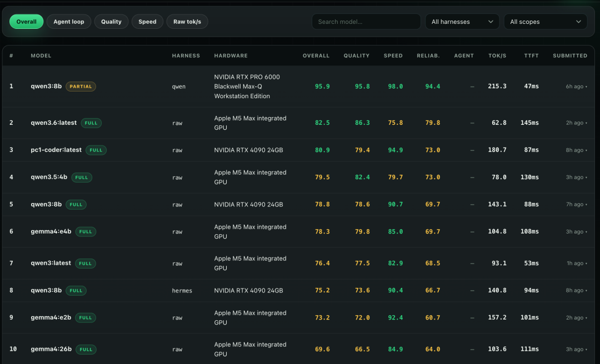This screenshot has height=364, width=600.
Task: Click speed score 94.9
Action: pos(396,150)
